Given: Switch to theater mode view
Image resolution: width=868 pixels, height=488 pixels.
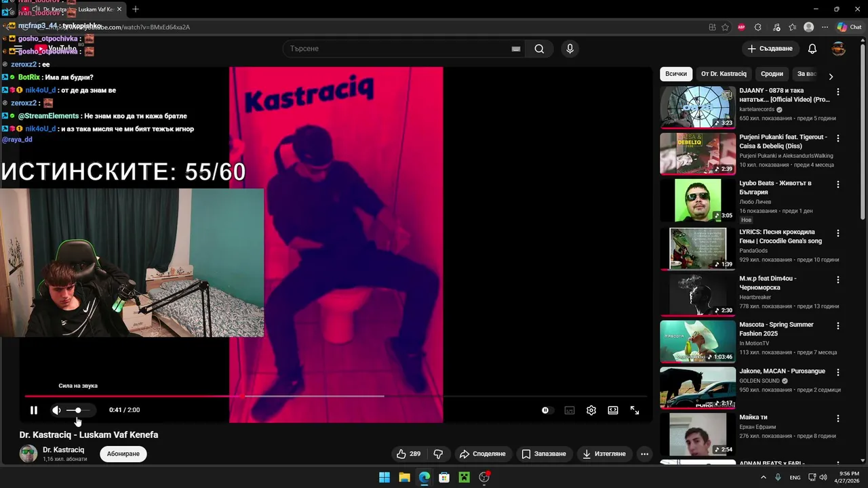Looking at the screenshot, I should click(613, 410).
